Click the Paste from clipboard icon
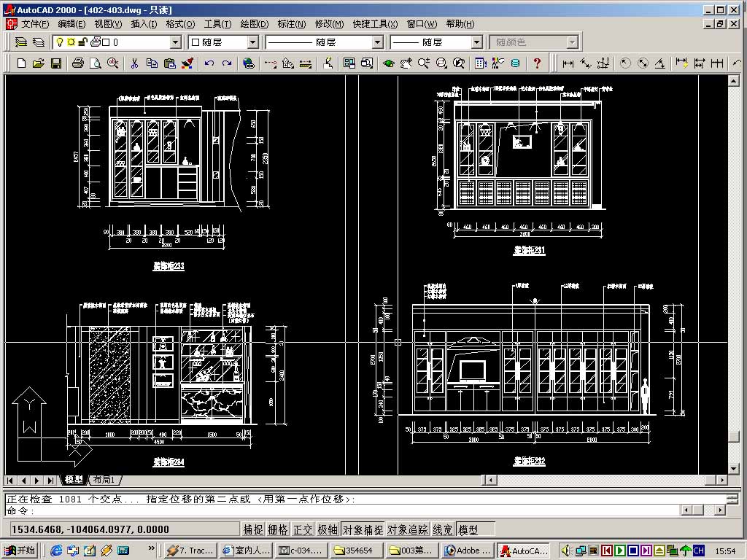Image resolution: width=747 pixels, height=560 pixels. coord(169,63)
